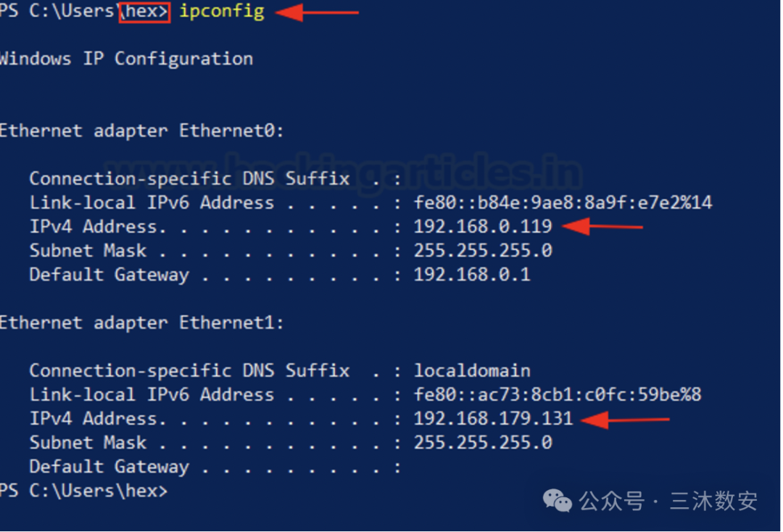This screenshot has width=783, height=532.
Task: Click the empty Default Gateway line under Ethernet1
Action: click(x=215, y=467)
